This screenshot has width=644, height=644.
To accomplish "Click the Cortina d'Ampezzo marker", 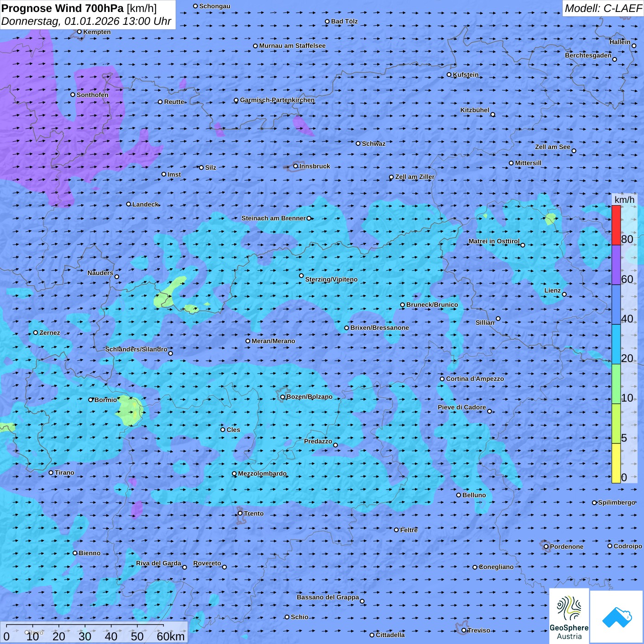I will tap(443, 379).
